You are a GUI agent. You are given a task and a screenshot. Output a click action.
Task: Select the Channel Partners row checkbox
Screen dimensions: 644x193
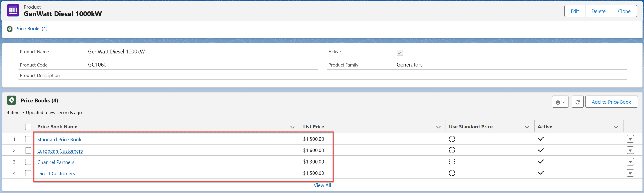click(x=28, y=162)
